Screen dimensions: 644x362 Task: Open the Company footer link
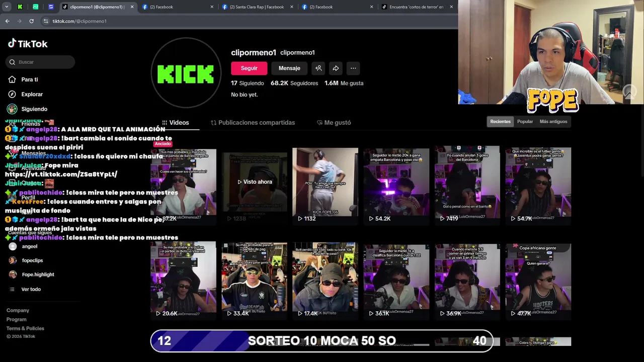pos(18,311)
